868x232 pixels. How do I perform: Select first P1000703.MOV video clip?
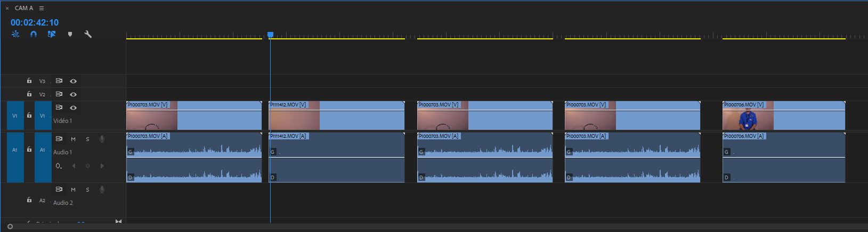point(194,115)
